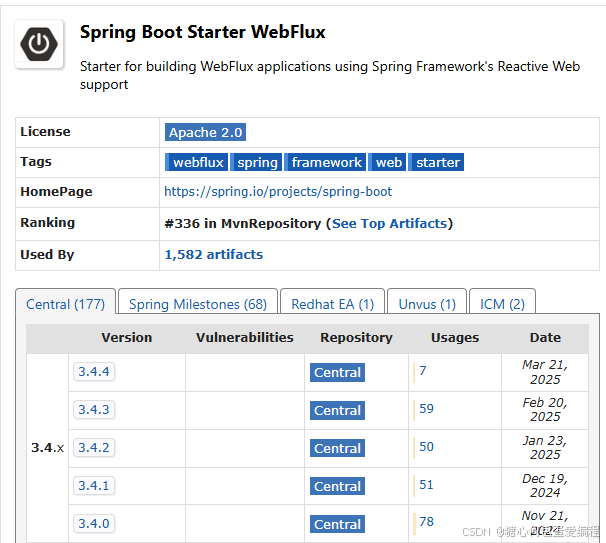The image size is (606, 543).
Task: Click the Date column header
Action: click(x=545, y=338)
